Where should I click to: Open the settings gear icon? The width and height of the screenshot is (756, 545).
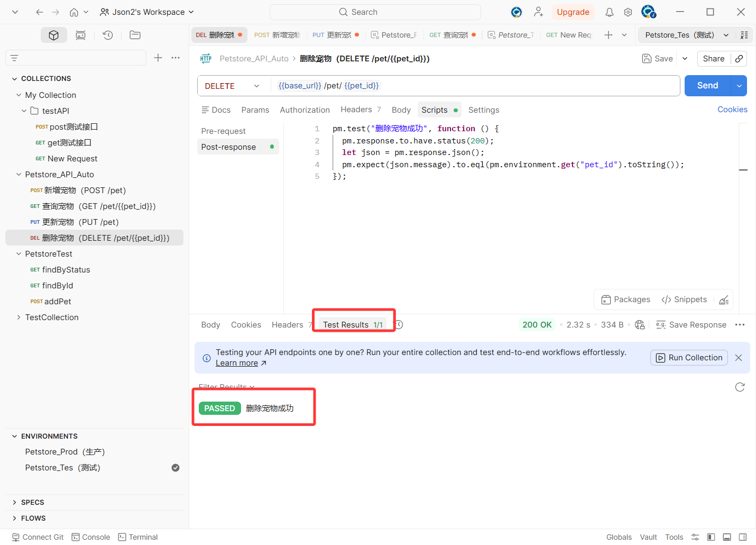coord(628,12)
